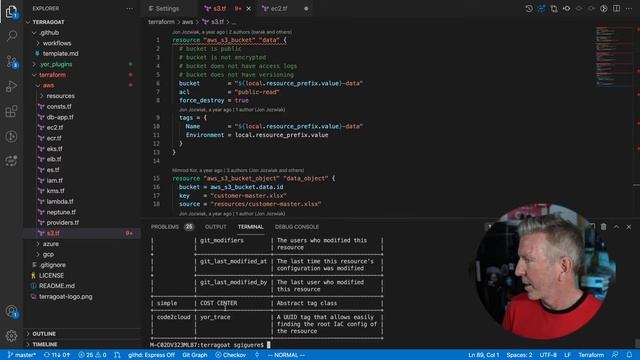Click the open changes icon in editor toolbar
The height and width of the screenshot is (360, 640).
coord(554,9)
